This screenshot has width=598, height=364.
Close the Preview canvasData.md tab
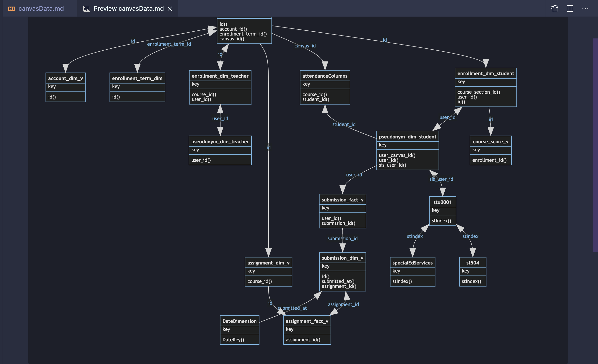[170, 9]
